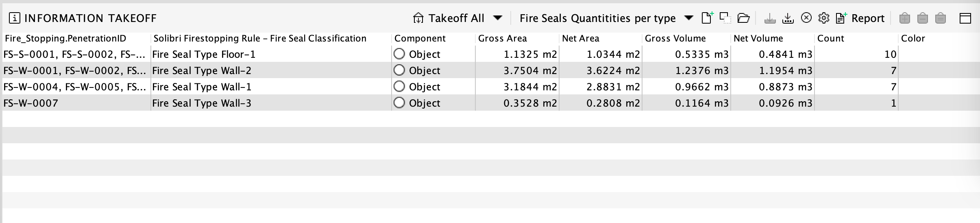Click the Information Takeoff panel icon
The image size is (980, 223).
pos(14,18)
